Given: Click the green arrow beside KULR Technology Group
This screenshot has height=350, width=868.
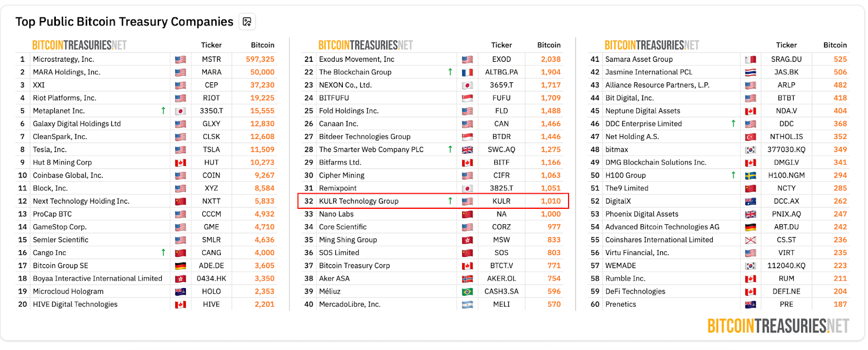Looking at the screenshot, I should [450, 201].
